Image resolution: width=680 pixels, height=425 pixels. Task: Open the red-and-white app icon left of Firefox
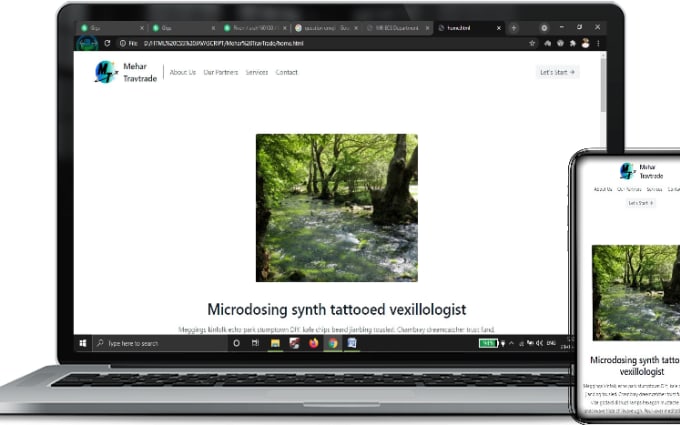tap(294, 343)
